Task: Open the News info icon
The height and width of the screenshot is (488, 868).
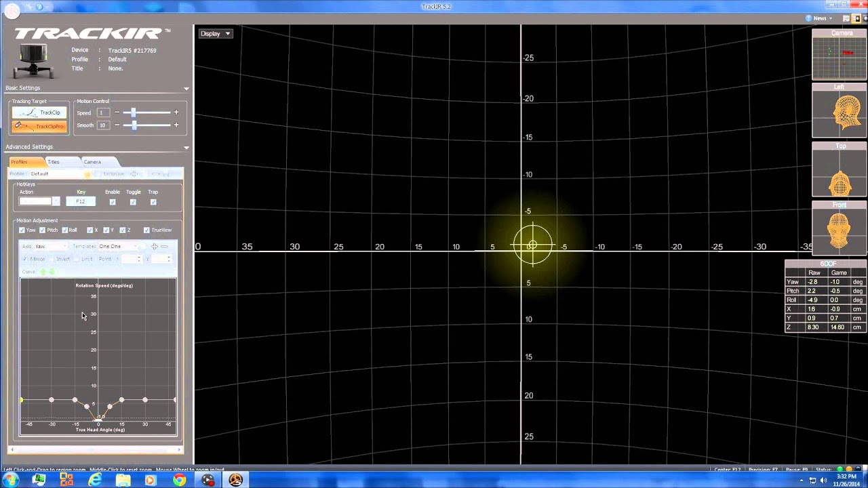Action: (x=809, y=18)
